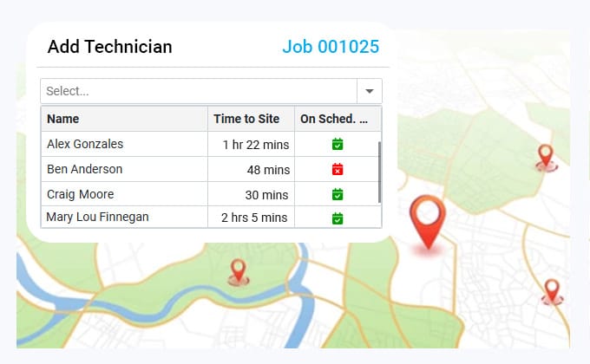
Task: Click the 30 mins travel time cell
Action: [251, 194]
